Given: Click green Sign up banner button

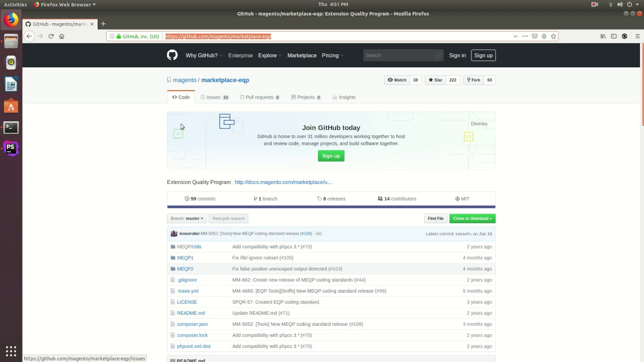Looking at the screenshot, I should (331, 156).
